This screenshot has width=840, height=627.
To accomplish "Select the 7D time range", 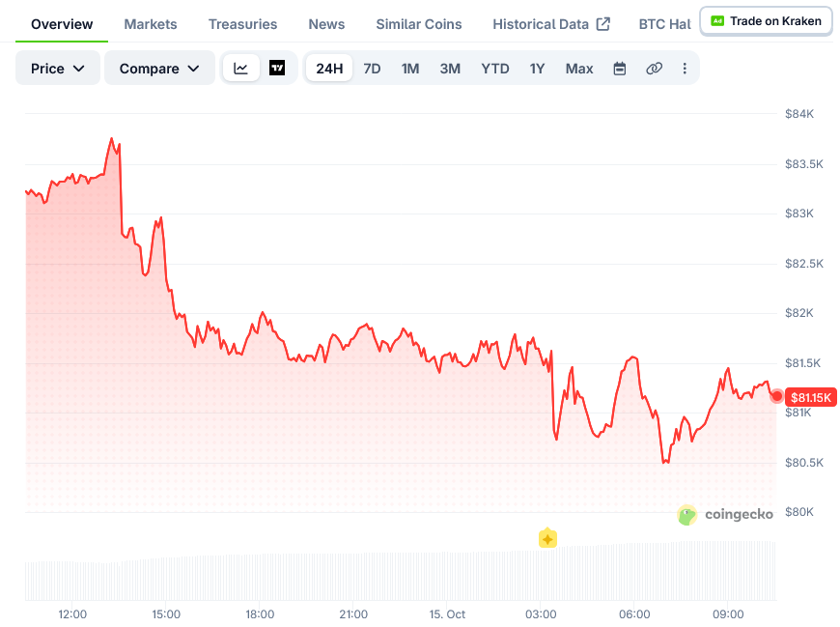I will tap(372, 69).
